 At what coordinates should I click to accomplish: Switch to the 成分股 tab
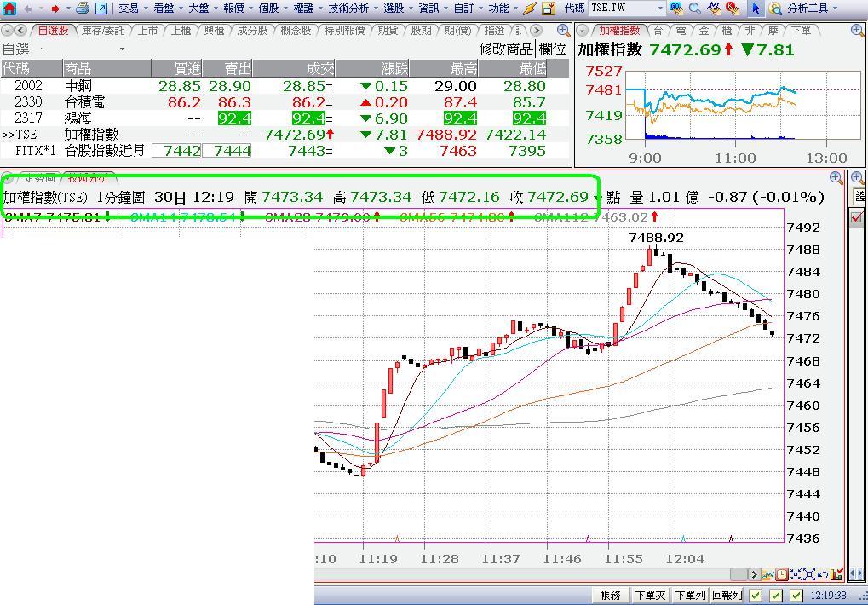click(x=252, y=31)
